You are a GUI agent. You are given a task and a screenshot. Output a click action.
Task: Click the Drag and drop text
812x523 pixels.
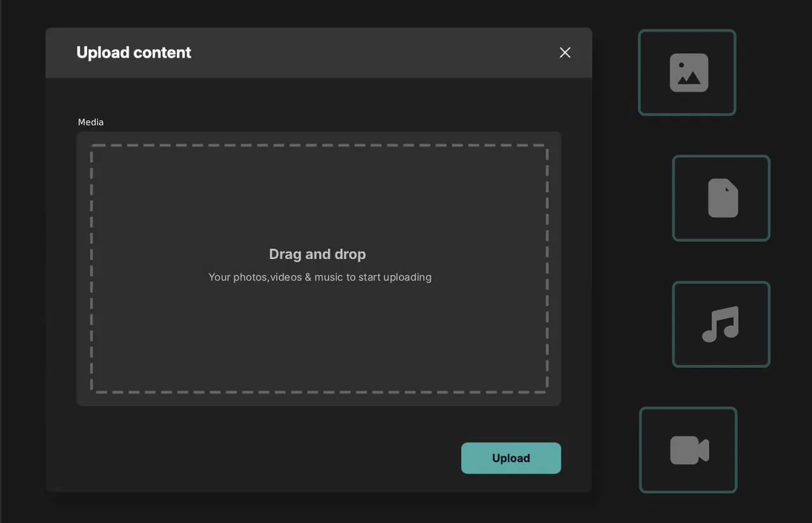click(x=317, y=254)
